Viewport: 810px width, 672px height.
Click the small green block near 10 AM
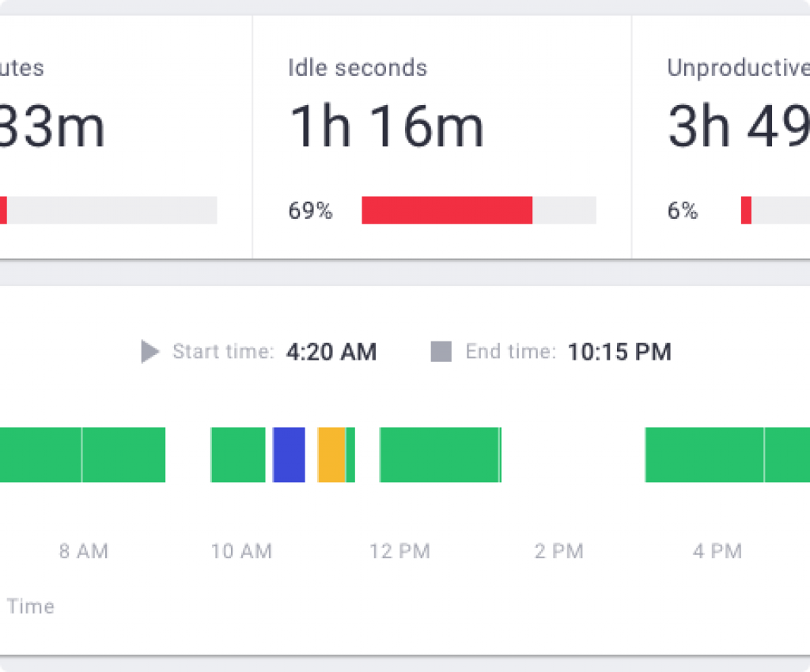tap(236, 455)
